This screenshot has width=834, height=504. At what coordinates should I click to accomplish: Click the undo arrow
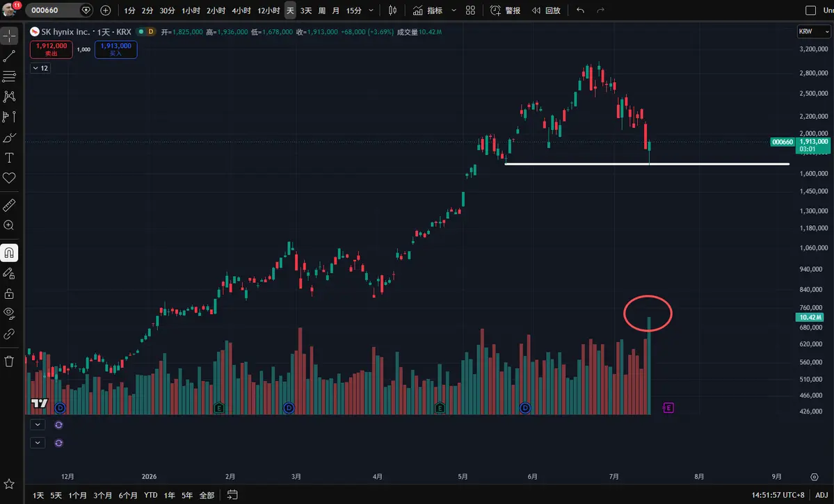pos(580,10)
